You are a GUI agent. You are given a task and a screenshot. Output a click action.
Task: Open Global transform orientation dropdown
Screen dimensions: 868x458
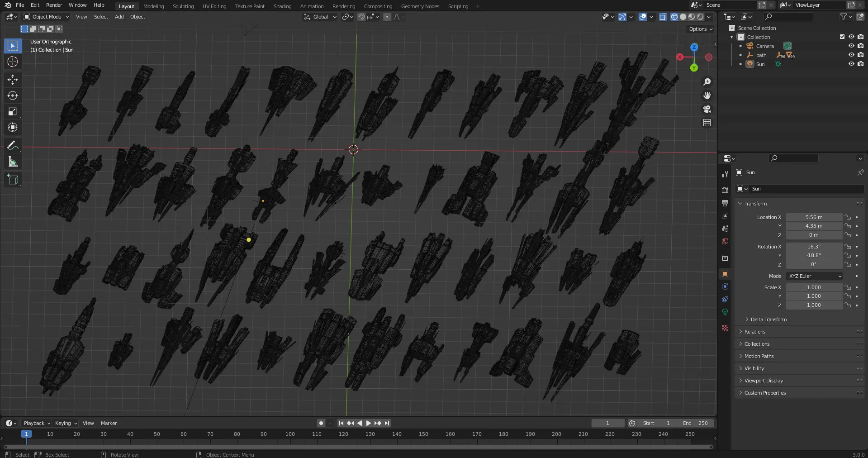320,17
